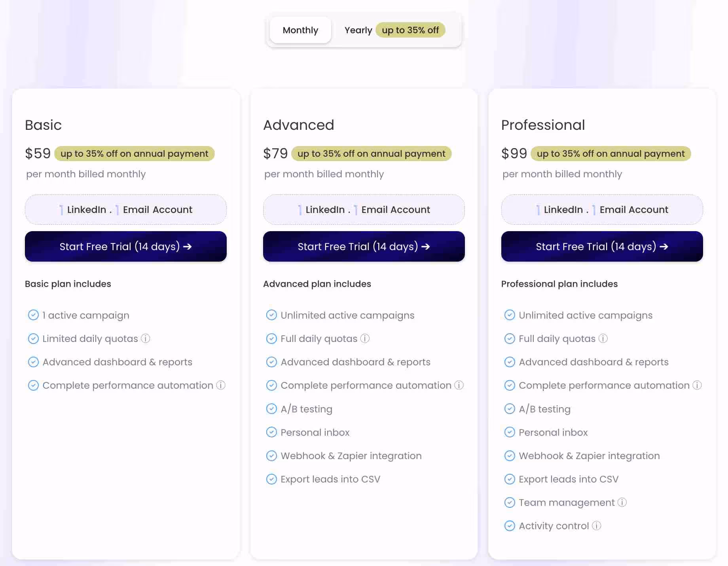Click info icon beside Complete performance automation in Basic
728x566 pixels.
(x=220, y=385)
